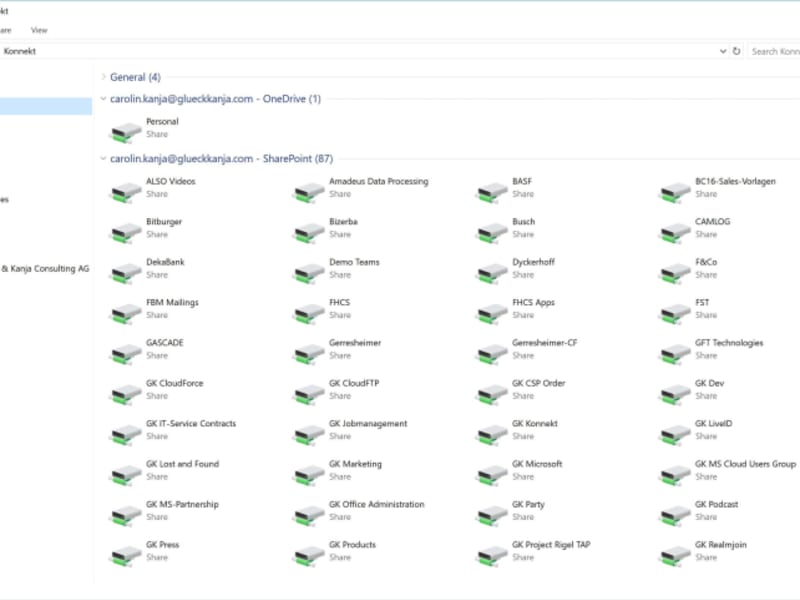Viewport: 800px width, 600px height.
Task: Select the GK Office Administration share
Action: pyautogui.click(x=377, y=504)
